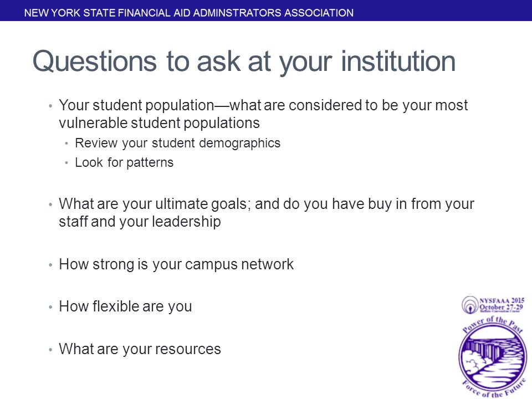Click the 'How flexible are you' bullet
The image size is (532, 399).
125,306
